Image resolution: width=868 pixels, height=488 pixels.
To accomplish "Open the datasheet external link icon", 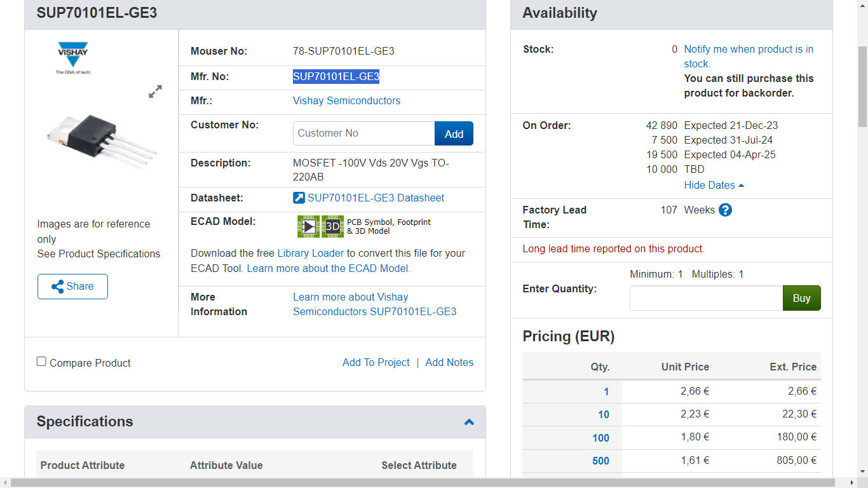I will 299,198.
